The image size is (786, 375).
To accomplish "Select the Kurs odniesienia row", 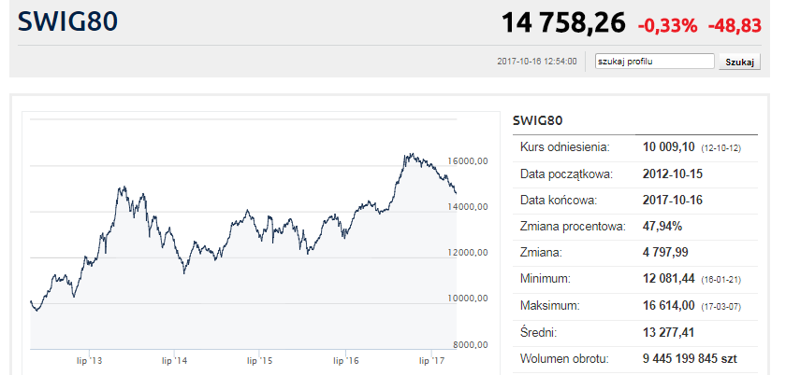I will [x=635, y=147].
